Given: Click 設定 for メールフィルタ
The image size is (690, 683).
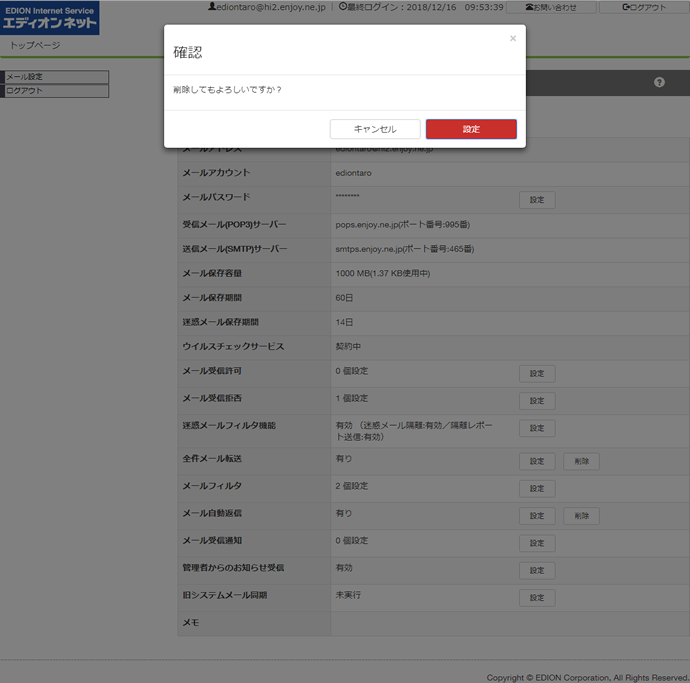Looking at the screenshot, I should (x=536, y=488).
